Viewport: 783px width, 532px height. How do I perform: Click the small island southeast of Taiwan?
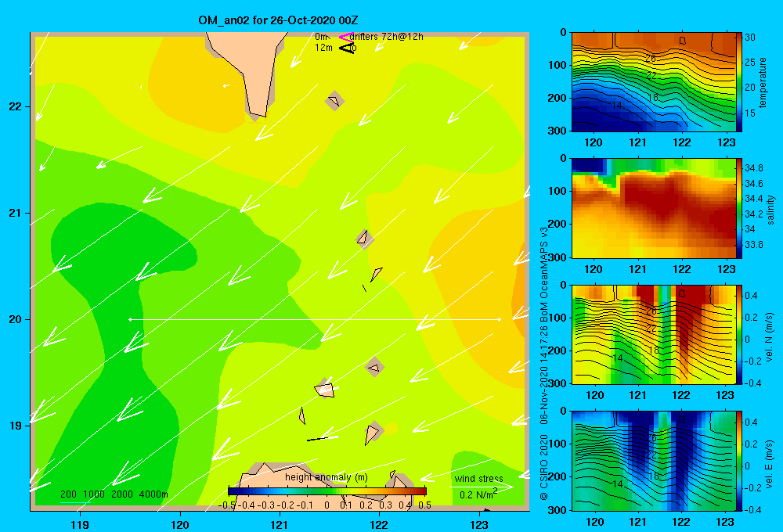tap(334, 101)
